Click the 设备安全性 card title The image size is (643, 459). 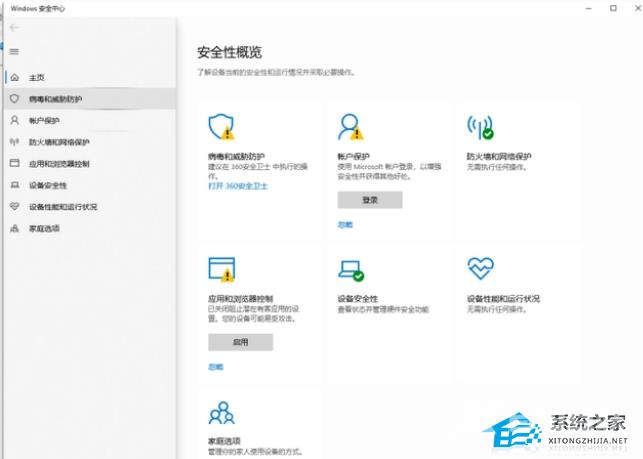[358, 299]
